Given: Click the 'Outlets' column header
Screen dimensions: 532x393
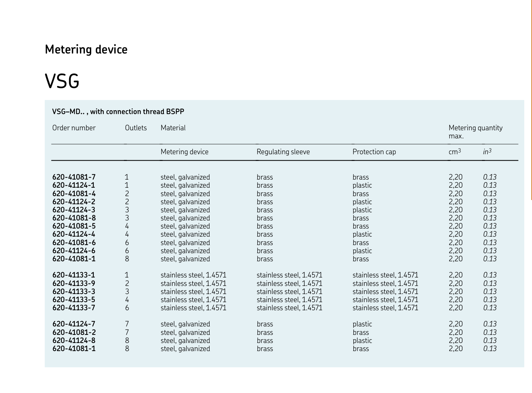Looking at the screenshot, I should (x=136, y=128).
